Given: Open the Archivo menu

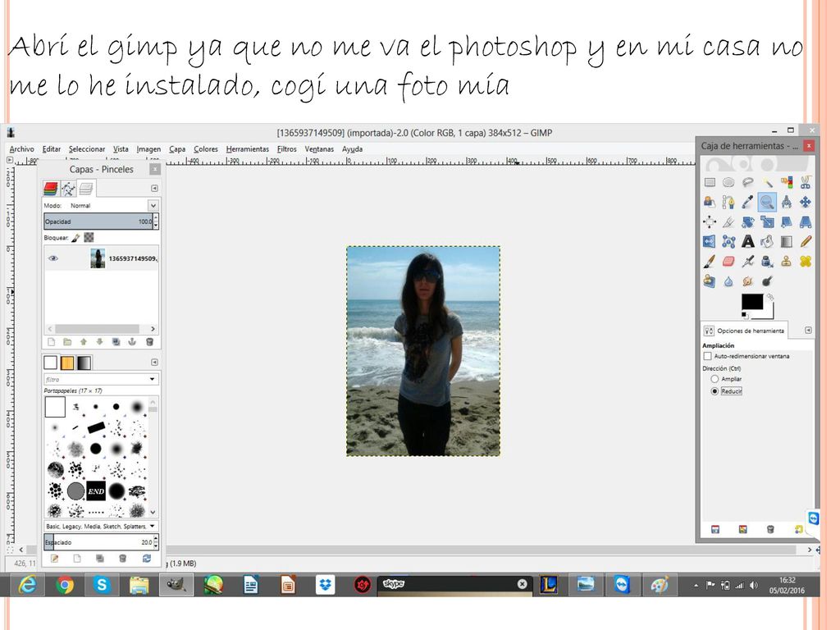Looking at the screenshot, I should pyautogui.click(x=21, y=149).
